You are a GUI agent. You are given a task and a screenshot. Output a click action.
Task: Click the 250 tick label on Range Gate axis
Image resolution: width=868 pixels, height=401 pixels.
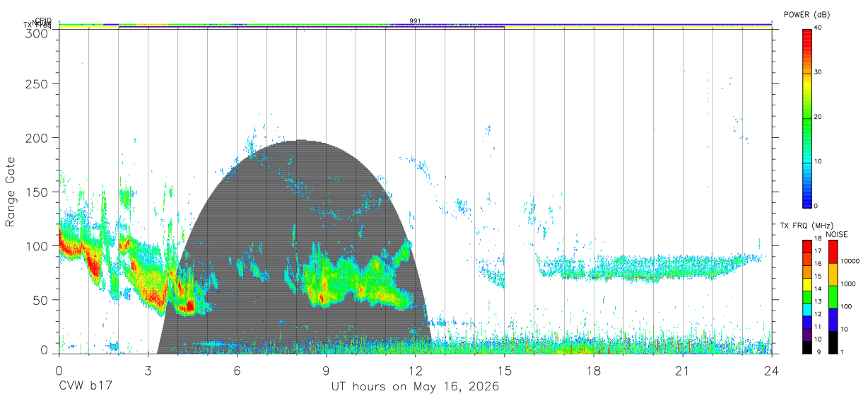coord(38,83)
